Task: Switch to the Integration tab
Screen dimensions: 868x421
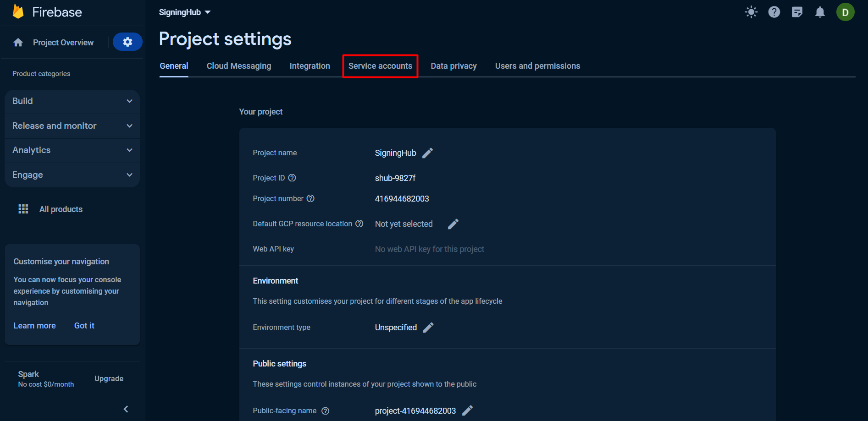Action: (310, 66)
